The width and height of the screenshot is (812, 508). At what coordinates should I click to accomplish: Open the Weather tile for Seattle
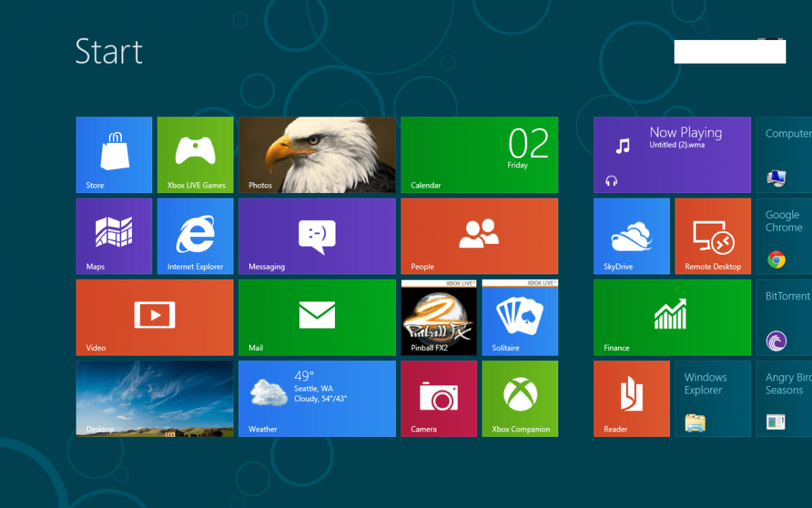[317, 398]
